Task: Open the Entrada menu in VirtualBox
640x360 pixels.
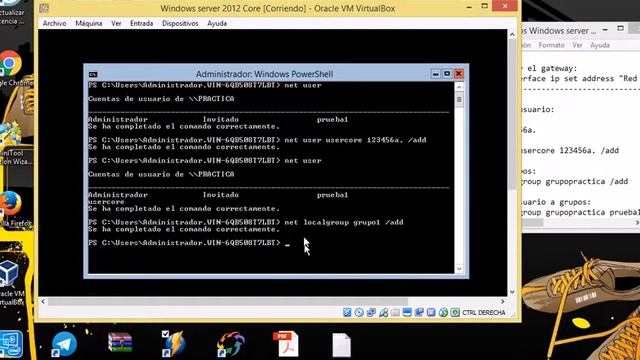Action: [x=141, y=24]
